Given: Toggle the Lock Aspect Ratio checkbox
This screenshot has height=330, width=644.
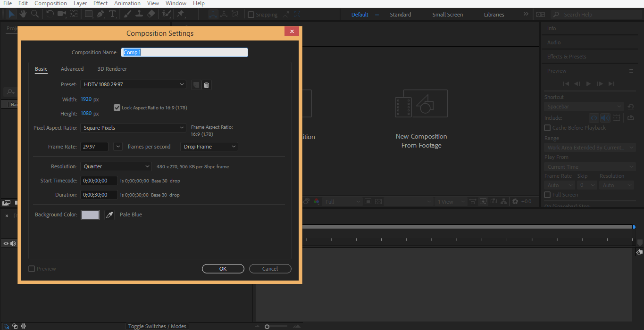Looking at the screenshot, I should (117, 107).
